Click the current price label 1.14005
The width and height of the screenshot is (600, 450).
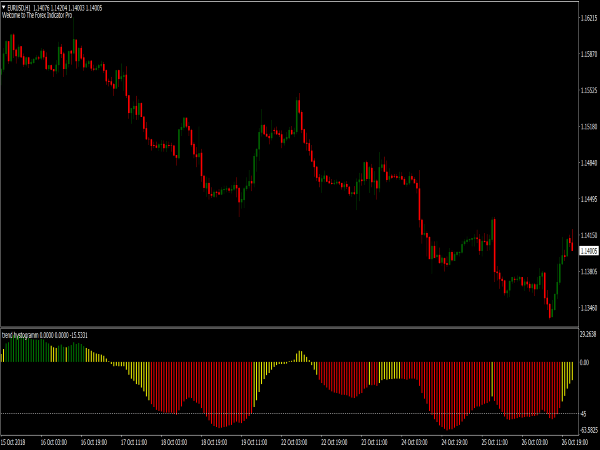pyautogui.click(x=589, y=251)
